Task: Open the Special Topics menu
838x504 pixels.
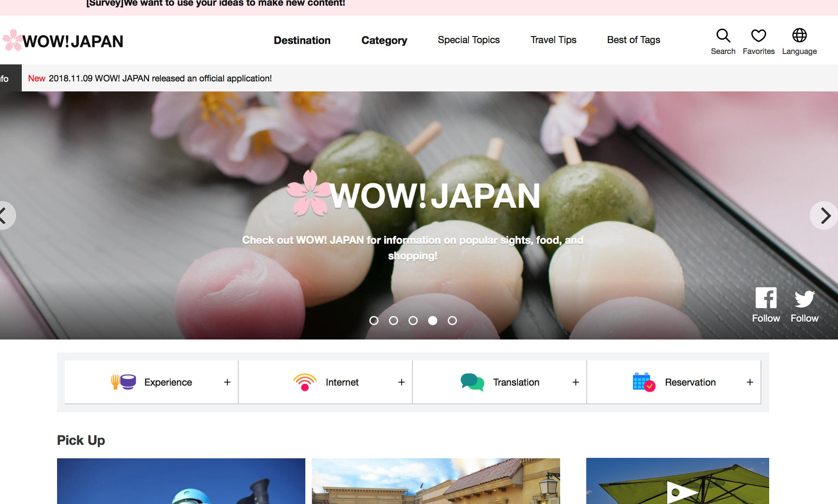Action: [469, 40]
